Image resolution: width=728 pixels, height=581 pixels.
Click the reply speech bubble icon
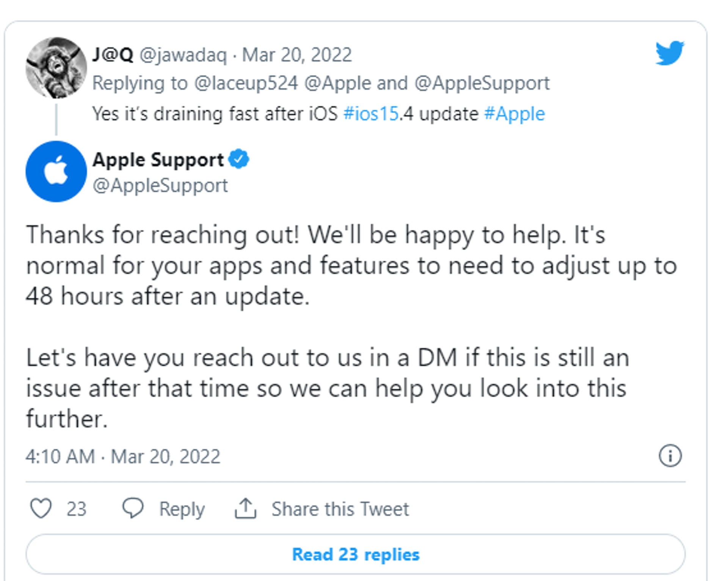tap(133, 508)
